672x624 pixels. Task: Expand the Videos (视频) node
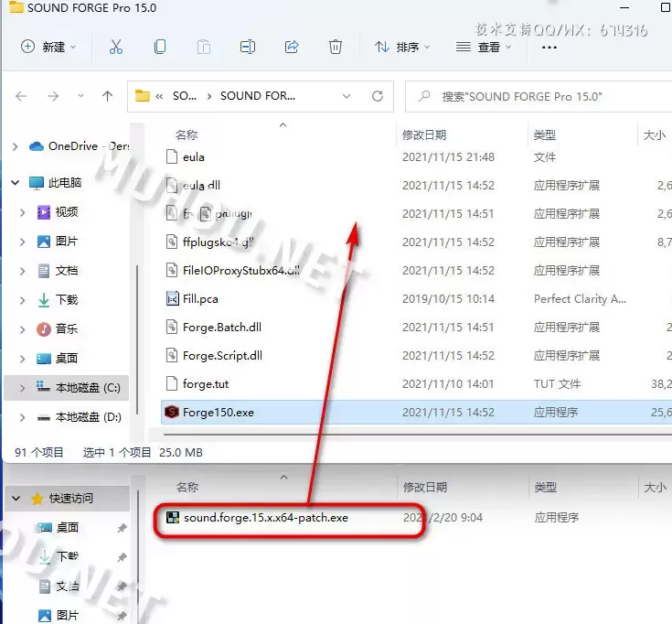tap(22, 212)
